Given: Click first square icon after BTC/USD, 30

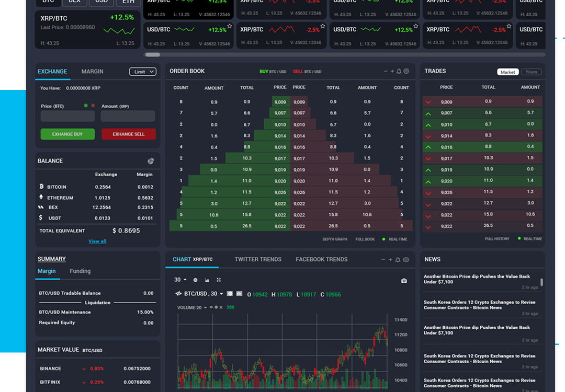Looking at the screenshot, I should pos(230,294).
